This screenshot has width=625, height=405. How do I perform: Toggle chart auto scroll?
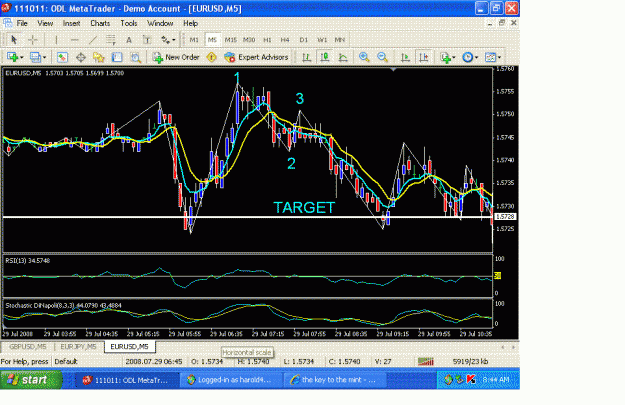(x=405, y=57)
